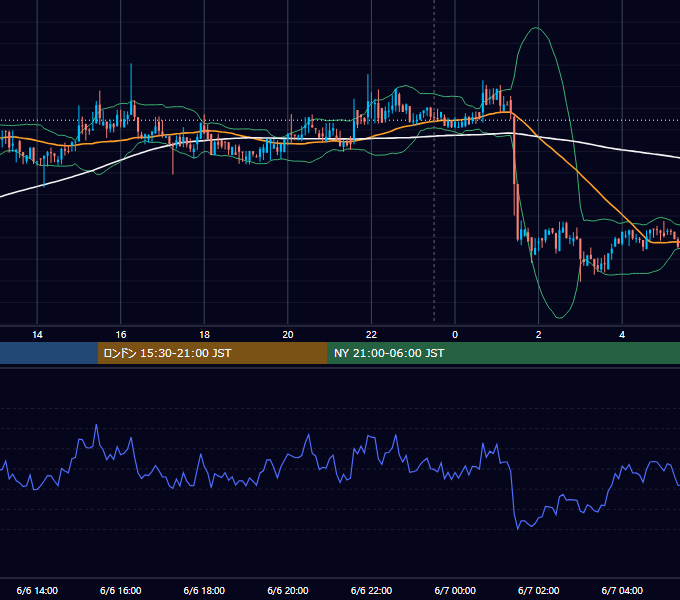The image size is (680, 600).
Task: Click the '6/6 16:00' date label
Action: tap(121, 590)
